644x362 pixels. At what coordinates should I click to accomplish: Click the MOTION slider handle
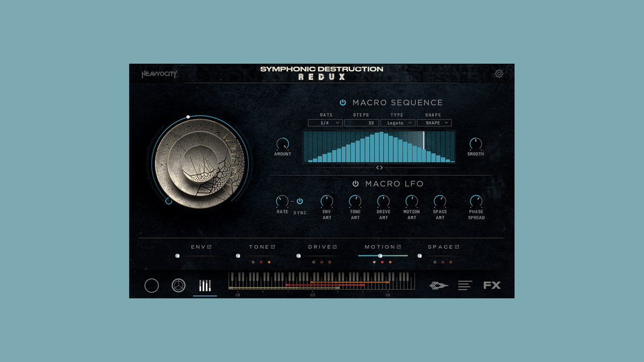point(380,256)
